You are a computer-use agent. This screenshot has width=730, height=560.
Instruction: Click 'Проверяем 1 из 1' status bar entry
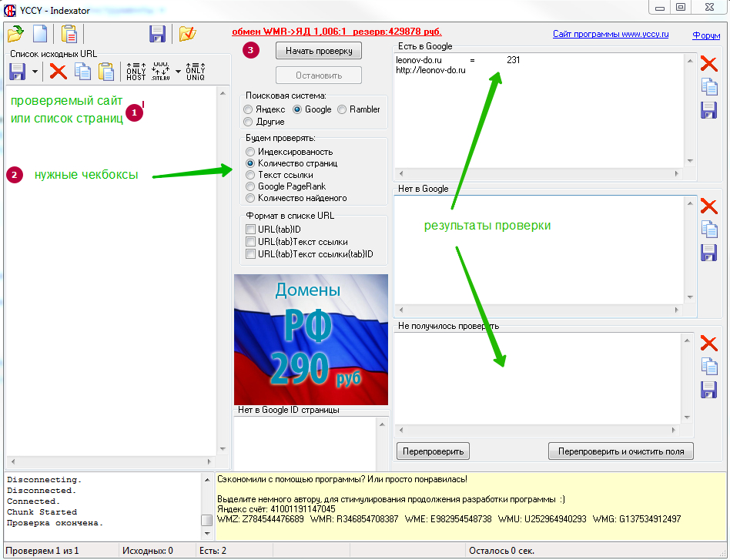pyautogui.click(x=42, y=551)
